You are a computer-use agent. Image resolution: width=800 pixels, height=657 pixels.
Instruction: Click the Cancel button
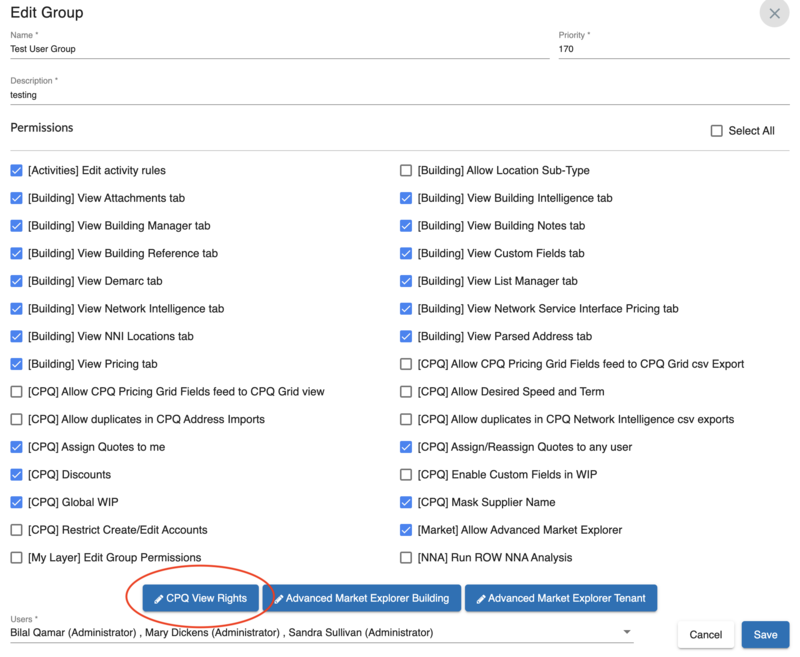click(x=705, y=635)
